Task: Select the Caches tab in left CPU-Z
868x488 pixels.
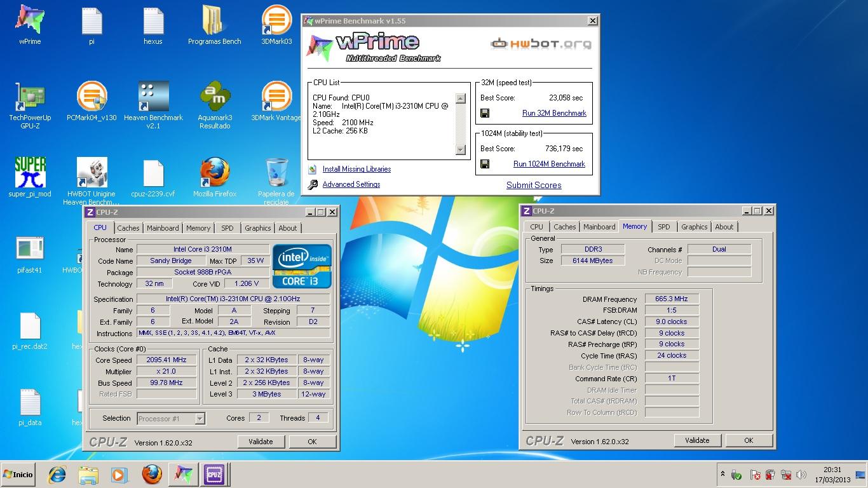Action: pos(128,228)
